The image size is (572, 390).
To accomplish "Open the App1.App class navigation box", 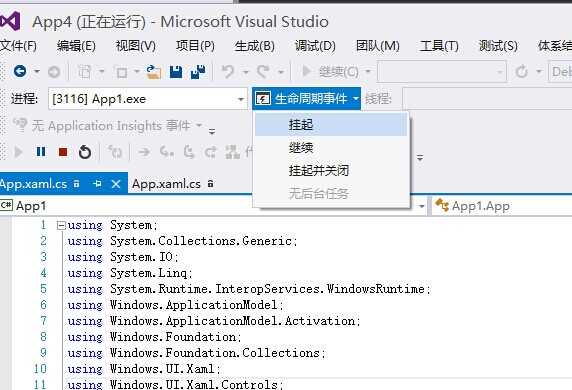I will (502, 206).
